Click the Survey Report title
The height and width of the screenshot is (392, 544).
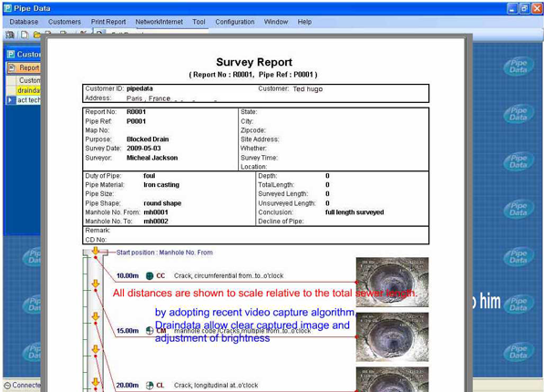pyautogui.click(x=254, y=62)
